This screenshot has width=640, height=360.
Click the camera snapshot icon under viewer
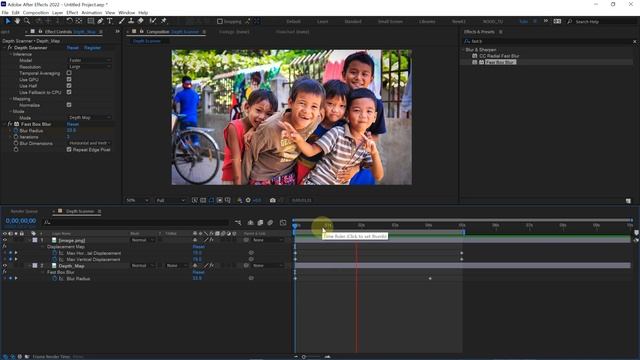pos(273,200)
